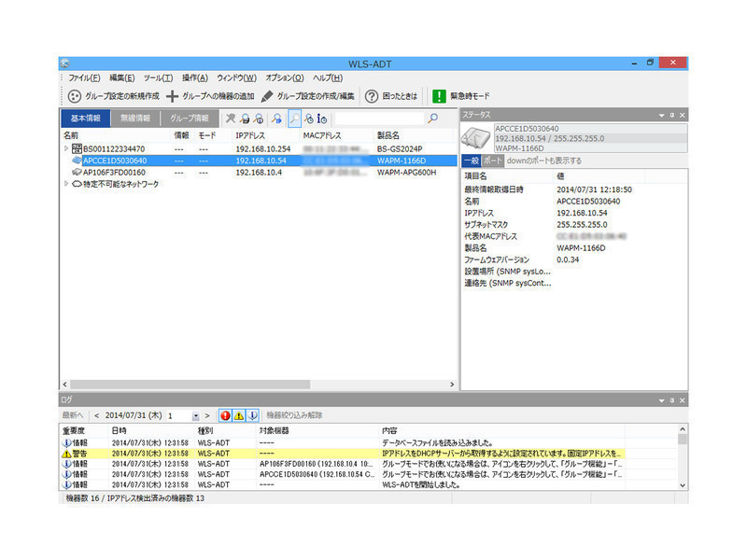Screen dimensions: 747x560
Task: Open the 困ったときは help icon
Action: point(371,96)
